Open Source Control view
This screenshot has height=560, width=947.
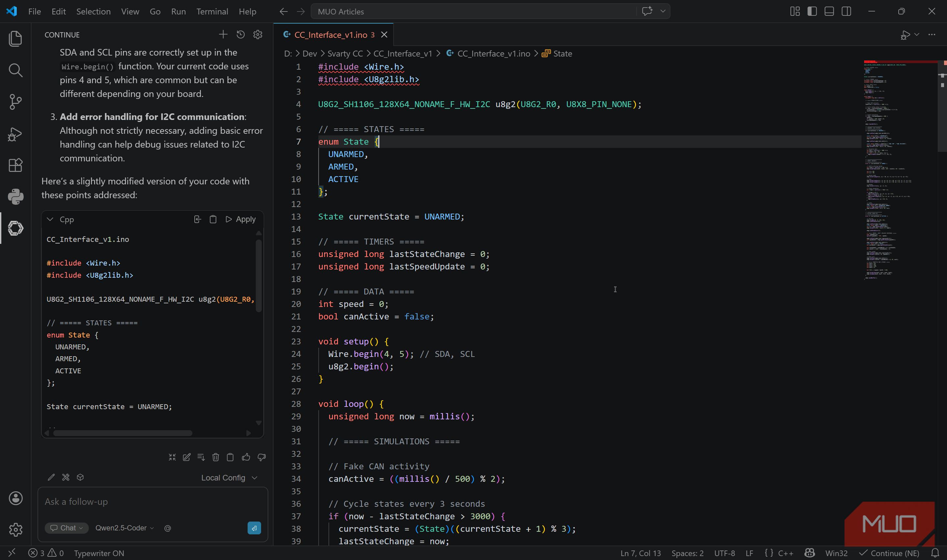(15, 102)
